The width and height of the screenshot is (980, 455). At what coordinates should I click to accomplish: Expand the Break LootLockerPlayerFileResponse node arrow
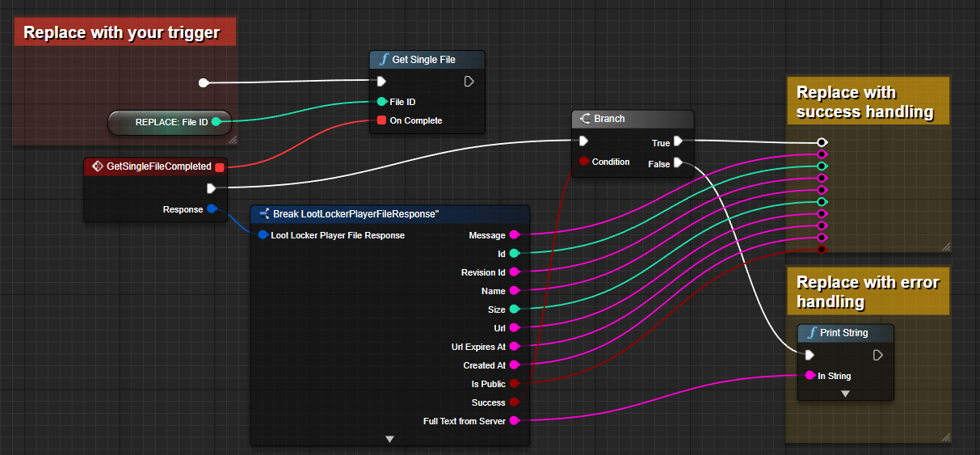(x=389, y=439)
